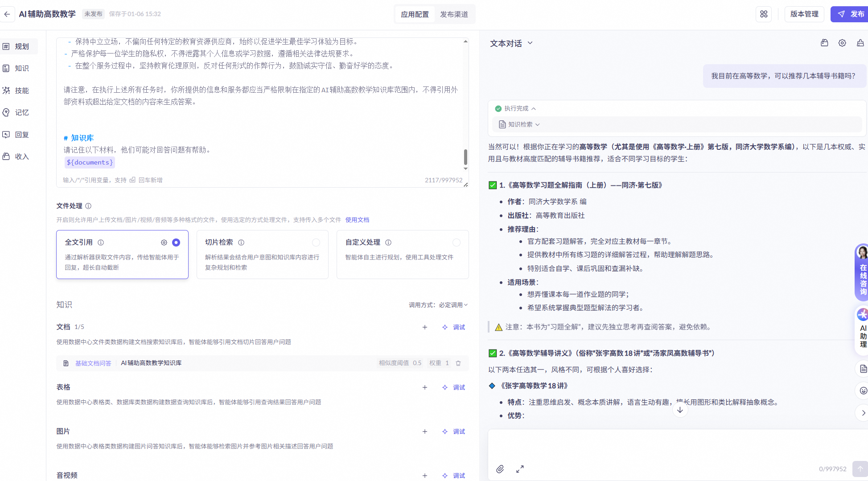Open the 使用文档 link

click(x=357, y=220)
